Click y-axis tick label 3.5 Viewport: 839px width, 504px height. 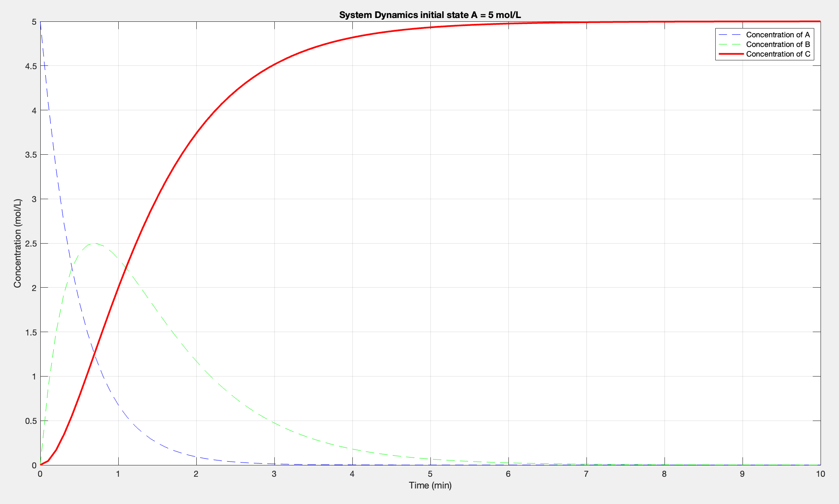click(x=31, y=155)
